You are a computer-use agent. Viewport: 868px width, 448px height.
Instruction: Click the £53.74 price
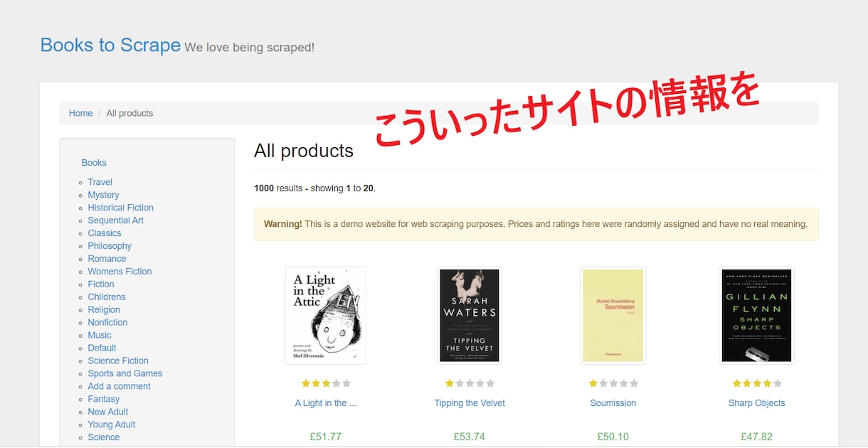point(470,437)
